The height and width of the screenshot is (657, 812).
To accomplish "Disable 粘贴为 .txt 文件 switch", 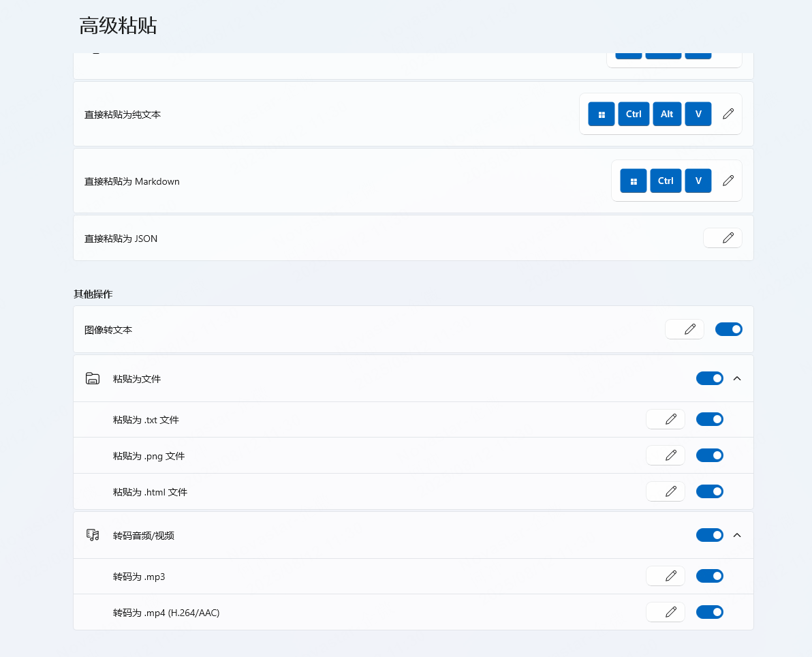I will 709,419.
